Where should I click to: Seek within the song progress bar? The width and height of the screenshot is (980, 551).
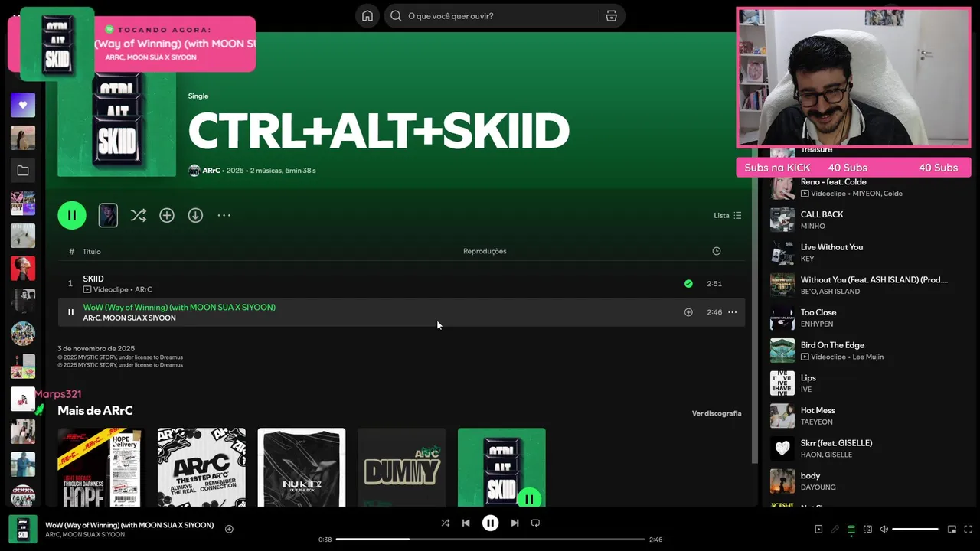coord(490,540)
